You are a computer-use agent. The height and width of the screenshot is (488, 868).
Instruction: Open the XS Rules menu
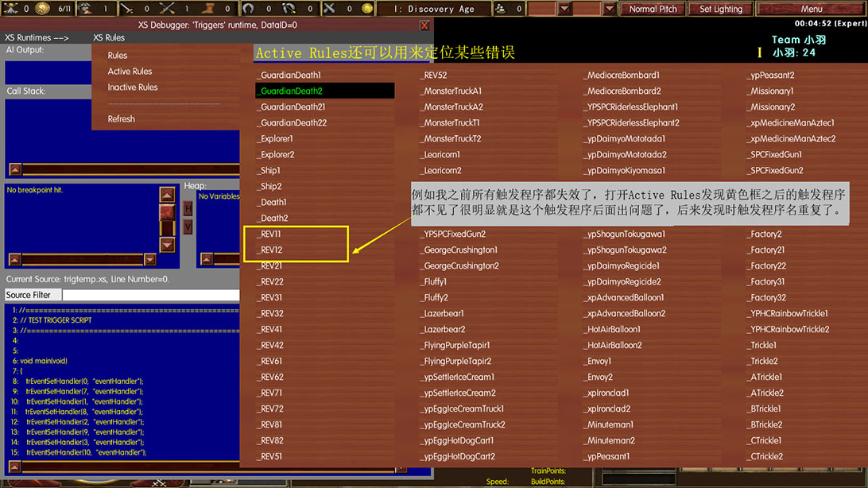[108, 37]
